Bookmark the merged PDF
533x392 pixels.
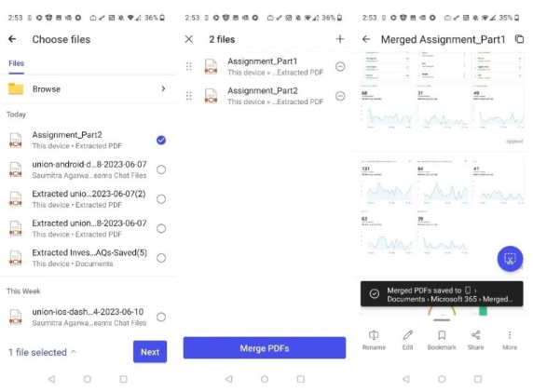coord(442,335)
